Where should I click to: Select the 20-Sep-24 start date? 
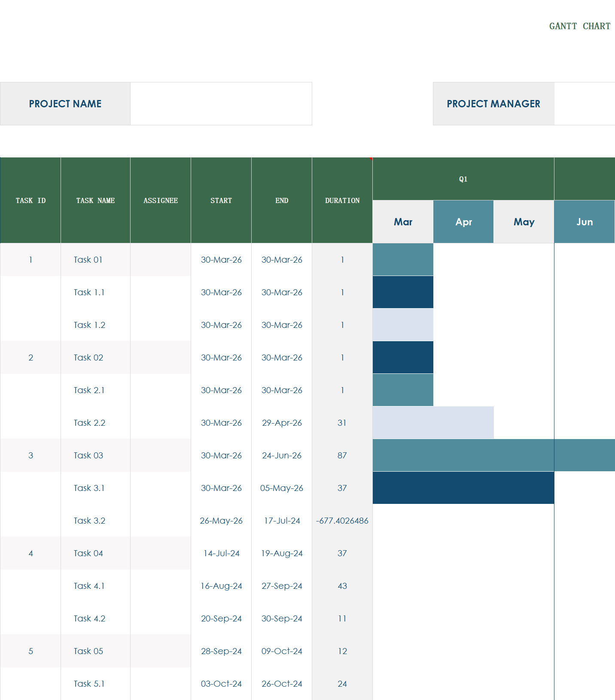click(221, 618)
